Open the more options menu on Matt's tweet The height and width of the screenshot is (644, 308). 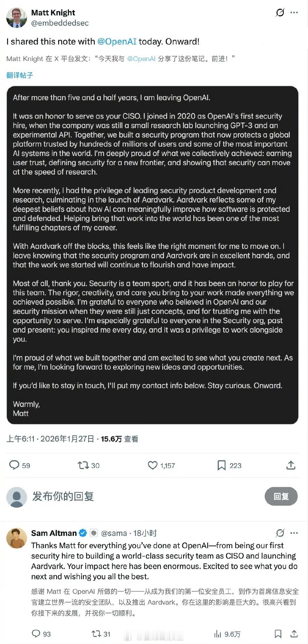(294, 13)
